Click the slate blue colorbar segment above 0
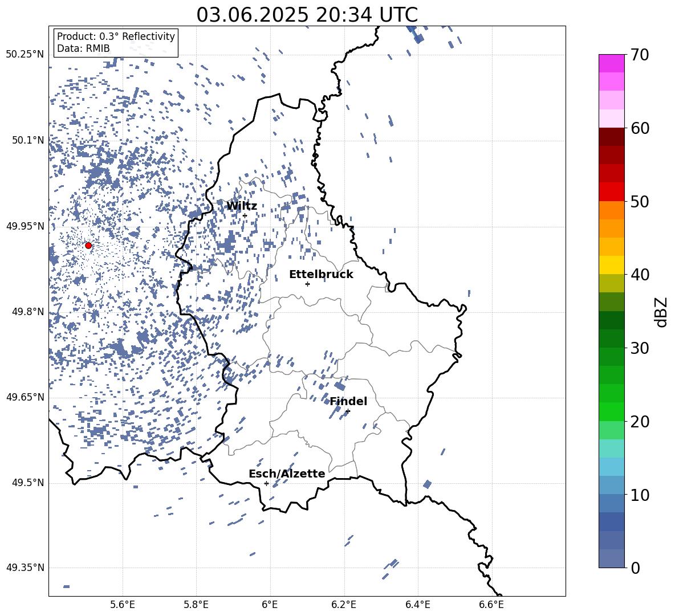 tap(612, 558)
